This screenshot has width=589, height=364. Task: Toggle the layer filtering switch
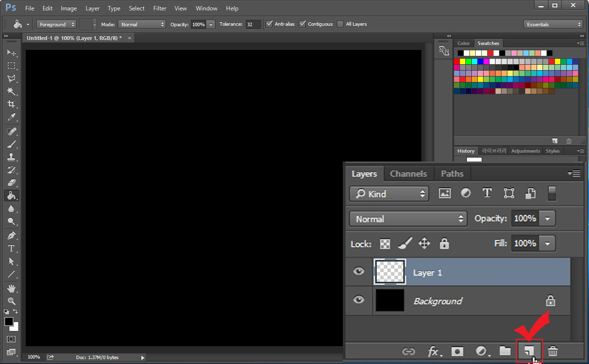[551, 193]
